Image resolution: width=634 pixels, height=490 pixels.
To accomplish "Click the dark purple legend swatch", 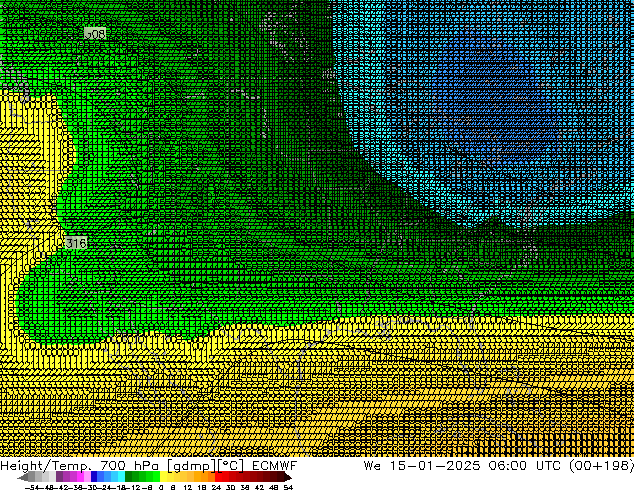I will tap(59, 477).
